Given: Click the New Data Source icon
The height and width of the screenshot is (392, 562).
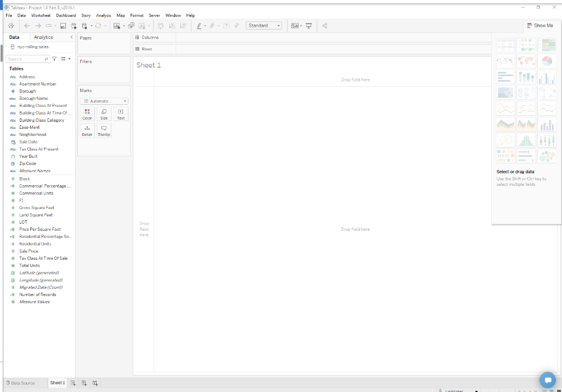Looking at the screenshot, I should [74, 26].
